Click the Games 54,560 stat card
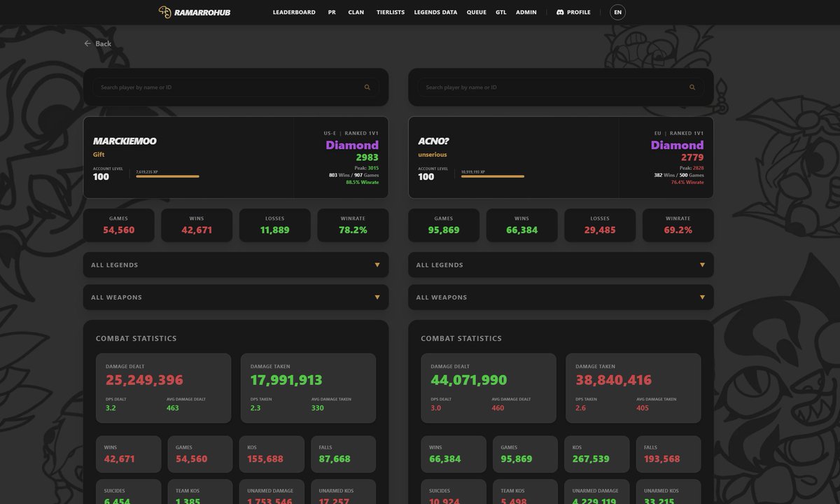This screenshot has width=840, height=504. [119, 225]
